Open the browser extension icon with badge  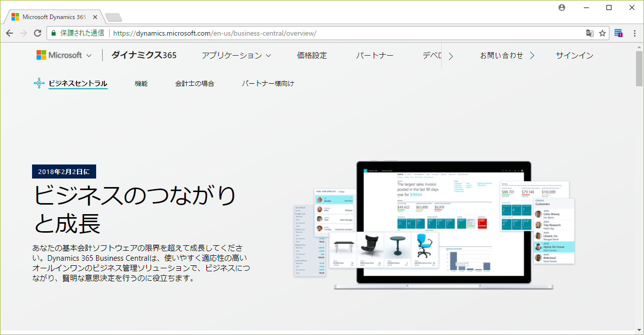point(618,33)
